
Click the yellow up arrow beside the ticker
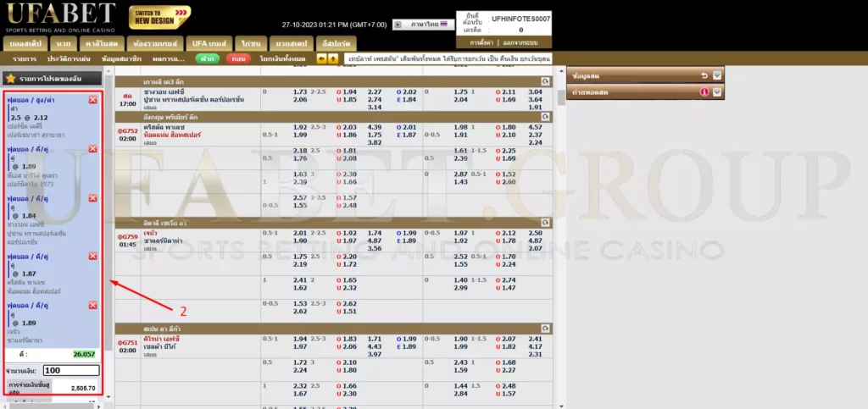pyautogui.click(x=332, y=58)
